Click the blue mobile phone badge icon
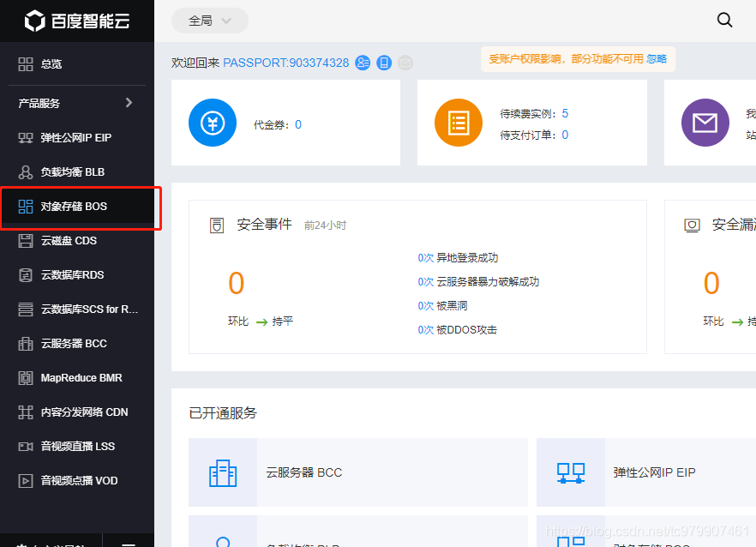Image resolution: width=756 pixels, height=547 pixels. 384,63
